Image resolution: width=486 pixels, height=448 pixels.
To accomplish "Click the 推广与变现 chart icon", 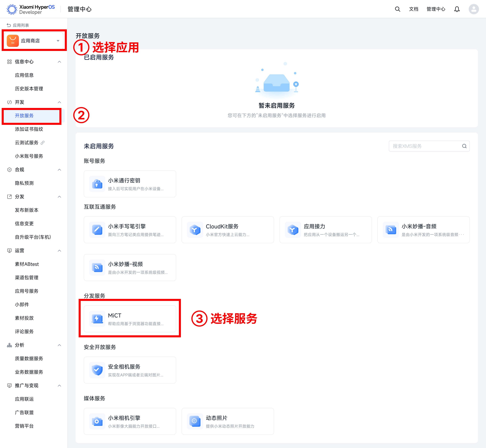I will coord(9,386).
